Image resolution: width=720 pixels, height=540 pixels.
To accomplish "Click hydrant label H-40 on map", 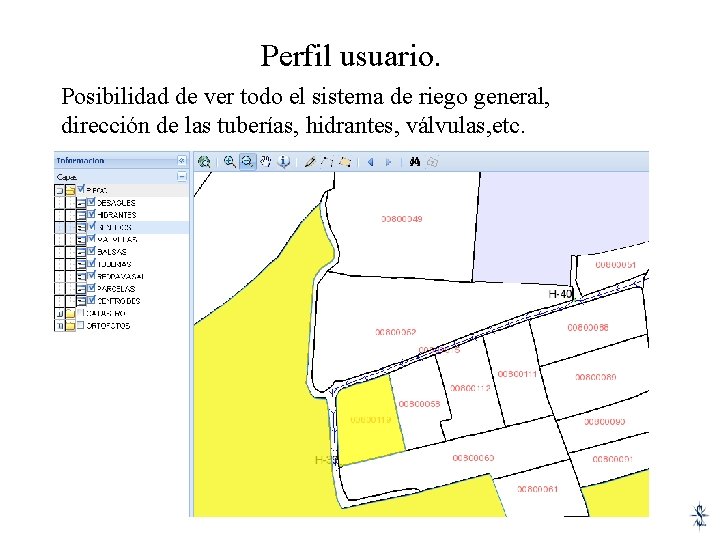I will click(560, 293).
